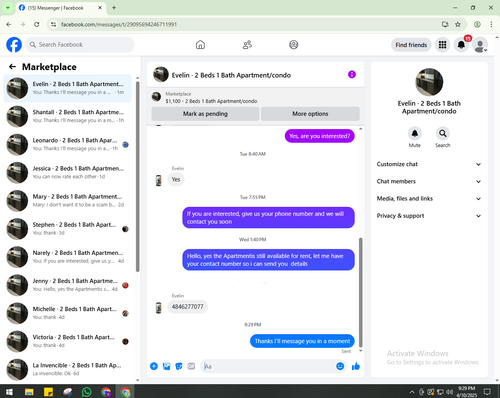Open Michelle conversation in list
Screen dimensions: 500x398
67,313
